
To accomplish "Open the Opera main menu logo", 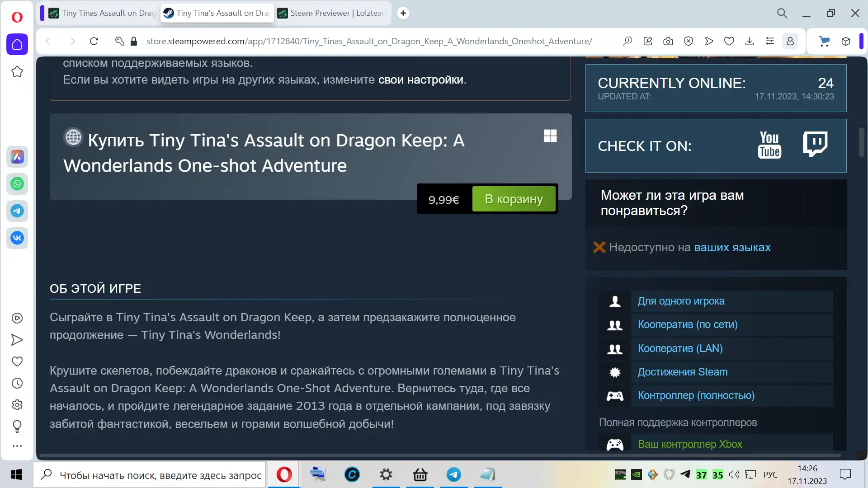I will 17,17.
